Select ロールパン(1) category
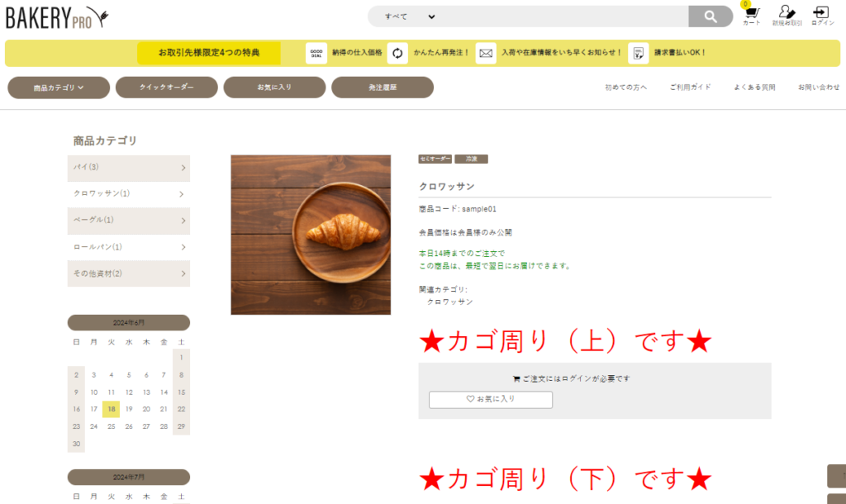846x504 pixels. [x=128, y=247]
